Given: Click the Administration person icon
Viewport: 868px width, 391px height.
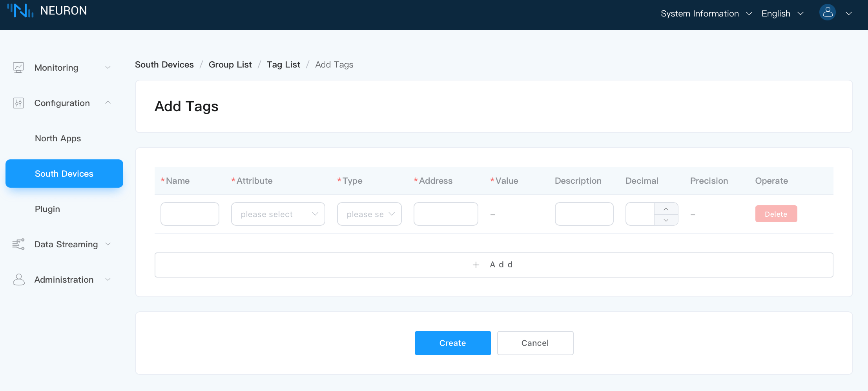Looking at the screenshot, I should [x=18, y=280].
